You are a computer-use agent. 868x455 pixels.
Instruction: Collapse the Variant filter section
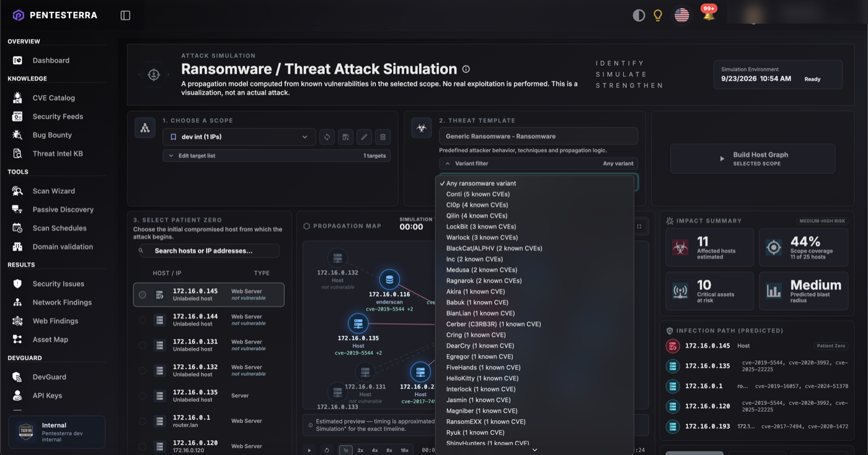538,164
